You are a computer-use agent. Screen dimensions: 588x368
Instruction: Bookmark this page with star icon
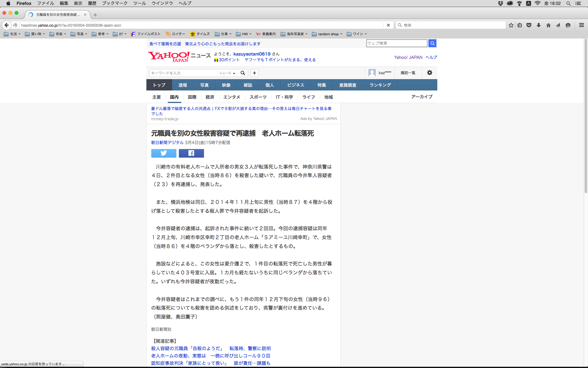[x=511, y=25]
